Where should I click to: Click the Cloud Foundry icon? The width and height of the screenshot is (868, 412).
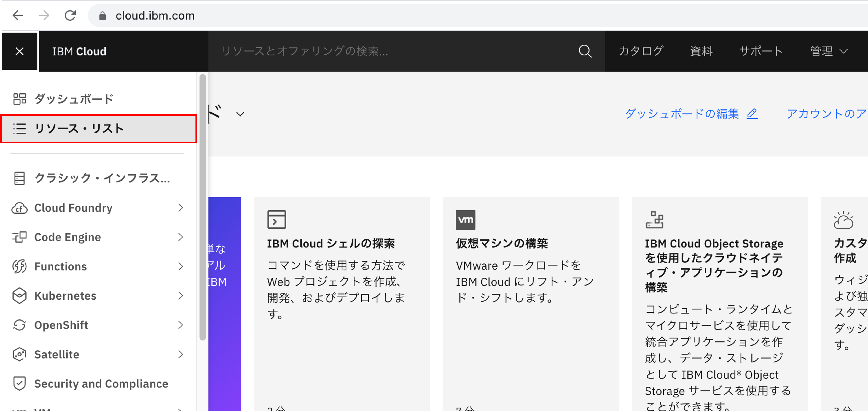20,208
